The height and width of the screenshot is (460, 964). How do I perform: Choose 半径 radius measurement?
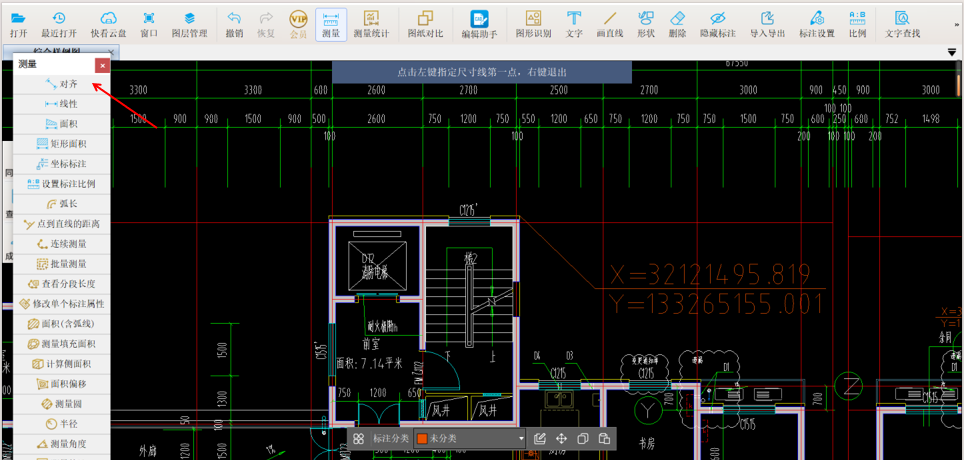tap(61, 424)
